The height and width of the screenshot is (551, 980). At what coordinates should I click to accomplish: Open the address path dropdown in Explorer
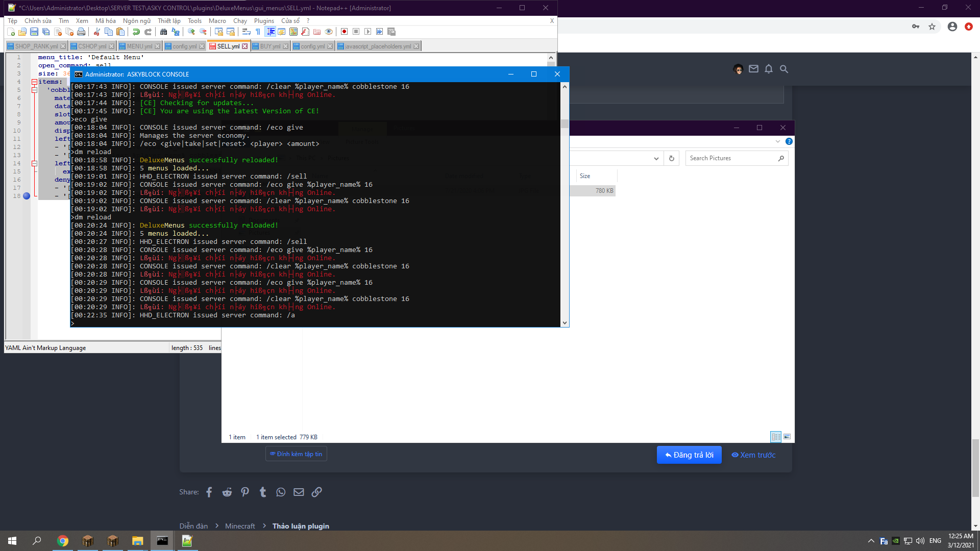coord(656,159)
